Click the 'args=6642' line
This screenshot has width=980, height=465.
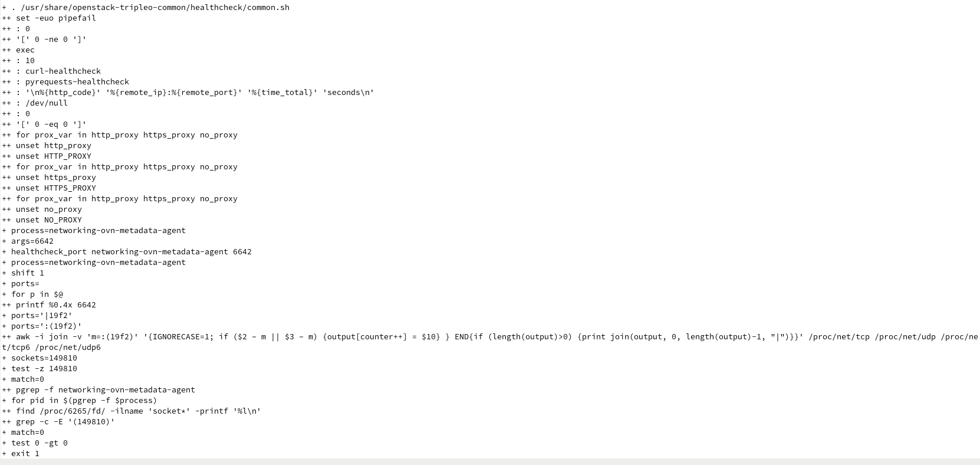pos(32,241)
